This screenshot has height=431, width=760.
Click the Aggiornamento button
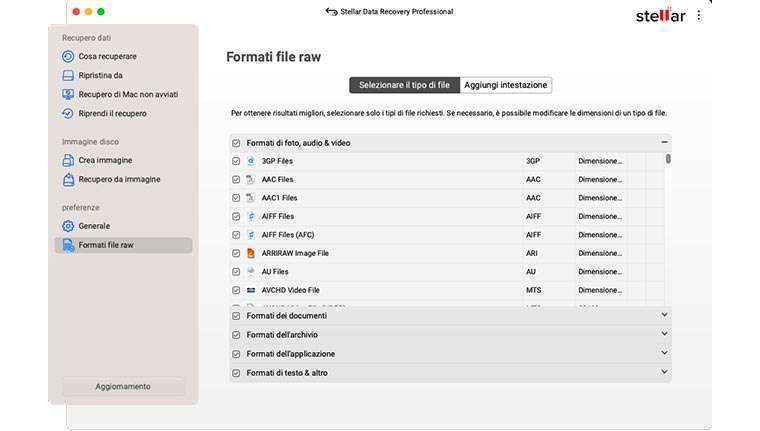123,386
